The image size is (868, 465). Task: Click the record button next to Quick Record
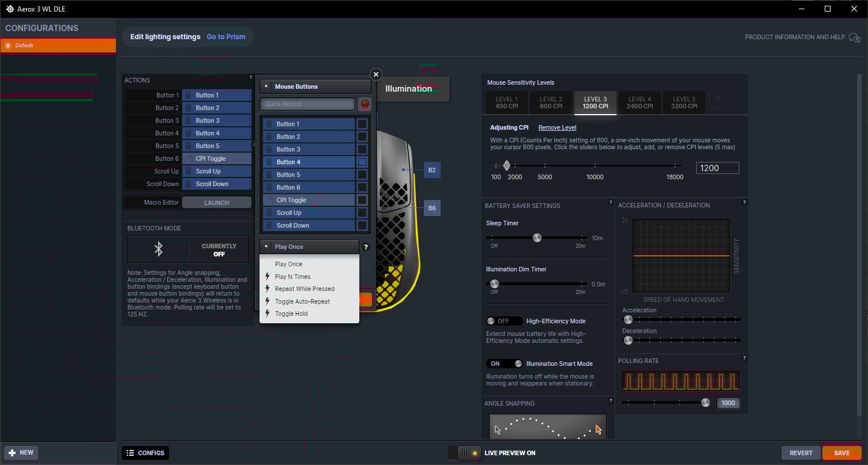(x=365, y=104)
